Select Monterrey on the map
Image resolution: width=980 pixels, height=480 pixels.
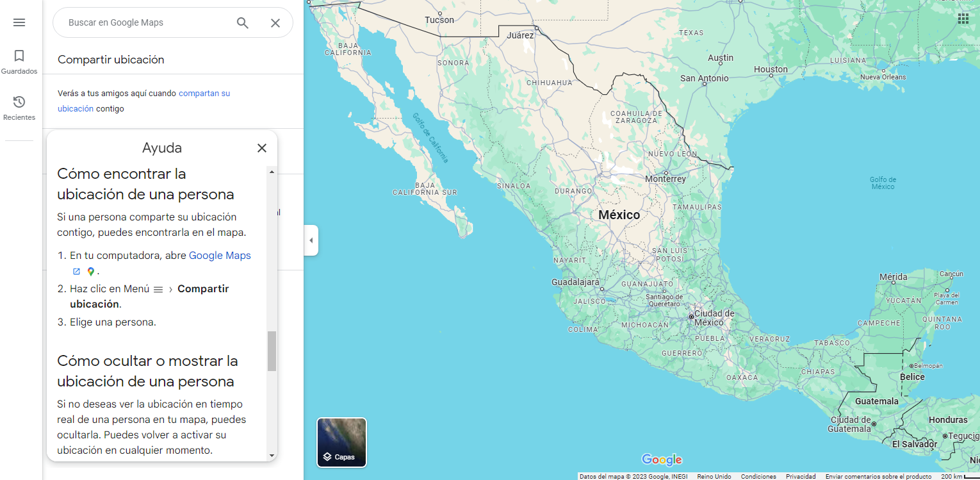click(x=666, y=179)
